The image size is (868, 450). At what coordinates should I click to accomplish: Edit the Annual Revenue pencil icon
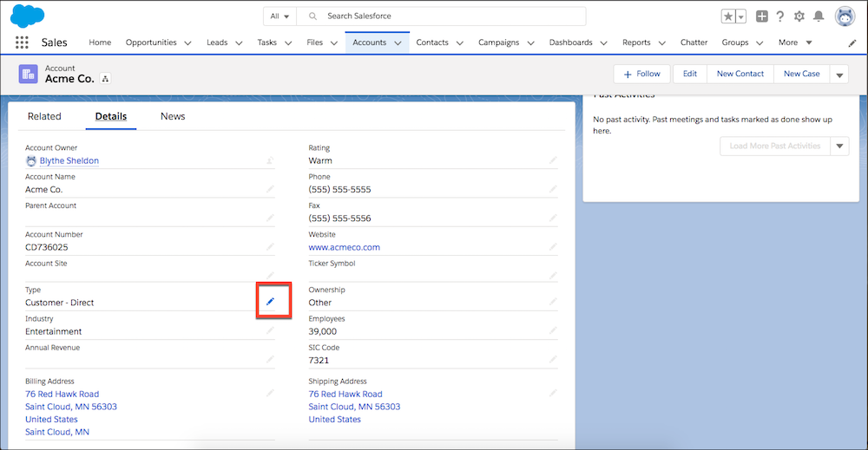tap(270, 359)
